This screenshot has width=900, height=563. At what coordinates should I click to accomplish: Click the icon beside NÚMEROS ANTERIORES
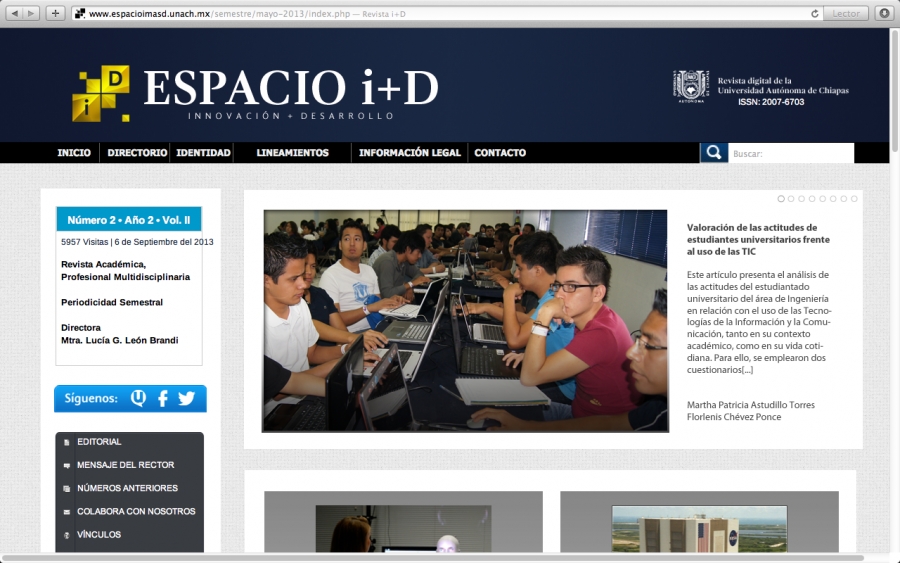[67, 489]
